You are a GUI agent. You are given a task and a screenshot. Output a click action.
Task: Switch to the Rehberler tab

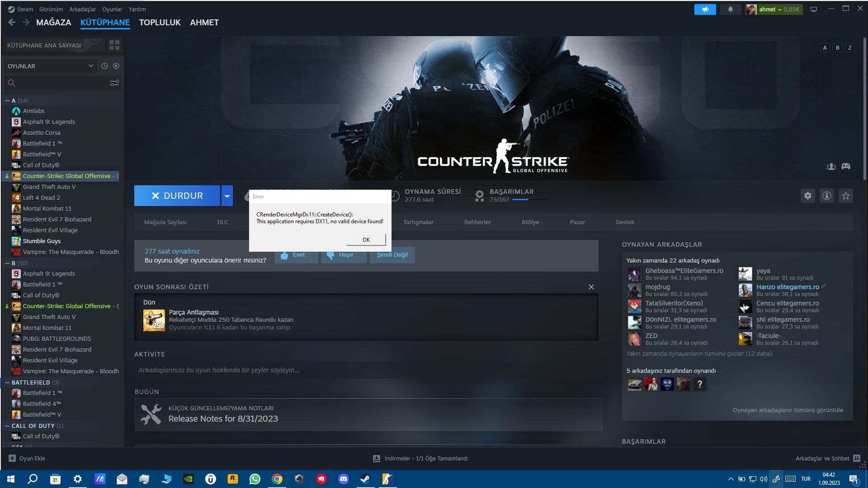click(477, 222)
